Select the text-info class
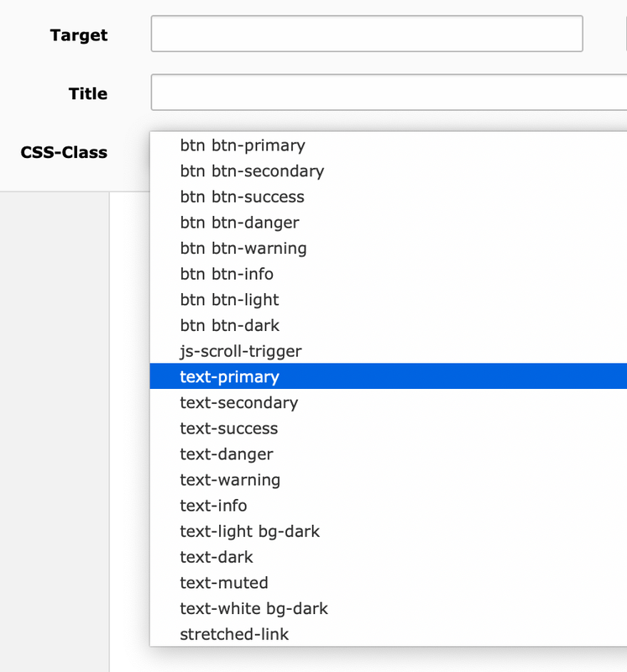 click(389, 506)
